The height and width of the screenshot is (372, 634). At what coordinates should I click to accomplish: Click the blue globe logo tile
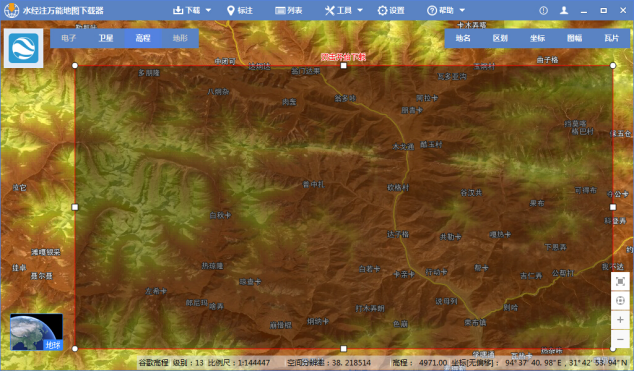click(x=23, y=48)
